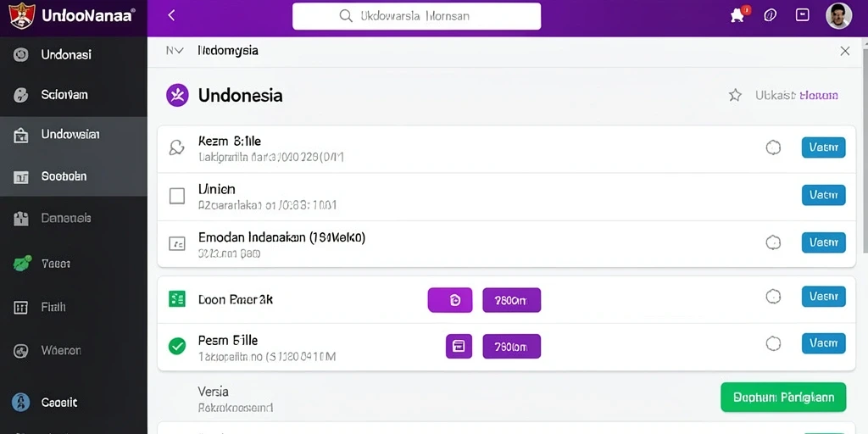Click purple 260om button in Doon Bmer2k row
Screen dimensions: 868x434
click(x=511, y=300)
